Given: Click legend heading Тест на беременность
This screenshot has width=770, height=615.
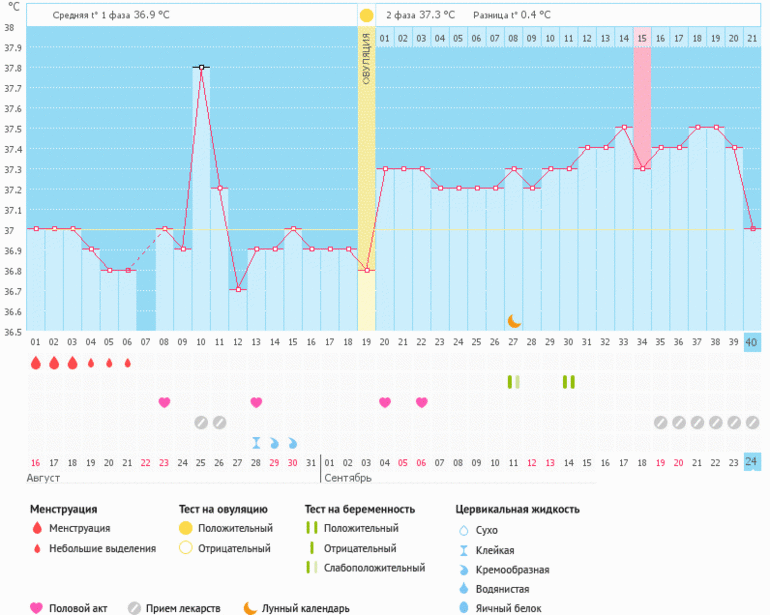Looking at the screenshot, I should pos(359,509).
